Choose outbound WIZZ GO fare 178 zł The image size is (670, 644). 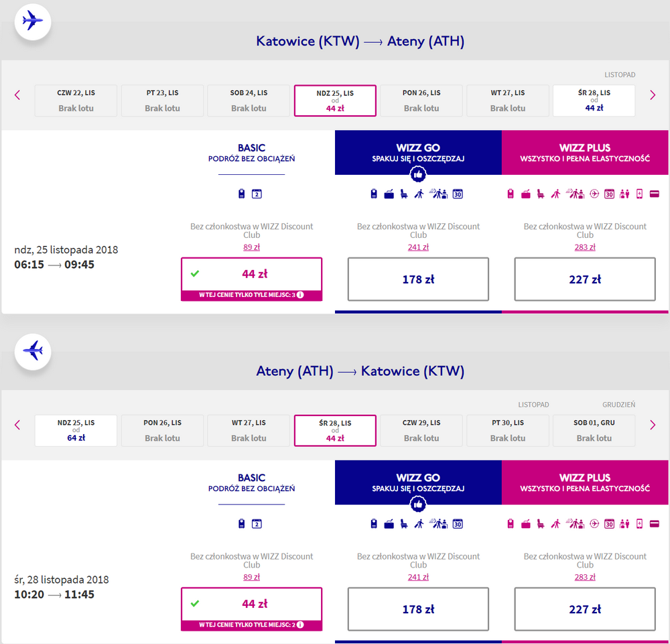(x=418, y=279)
